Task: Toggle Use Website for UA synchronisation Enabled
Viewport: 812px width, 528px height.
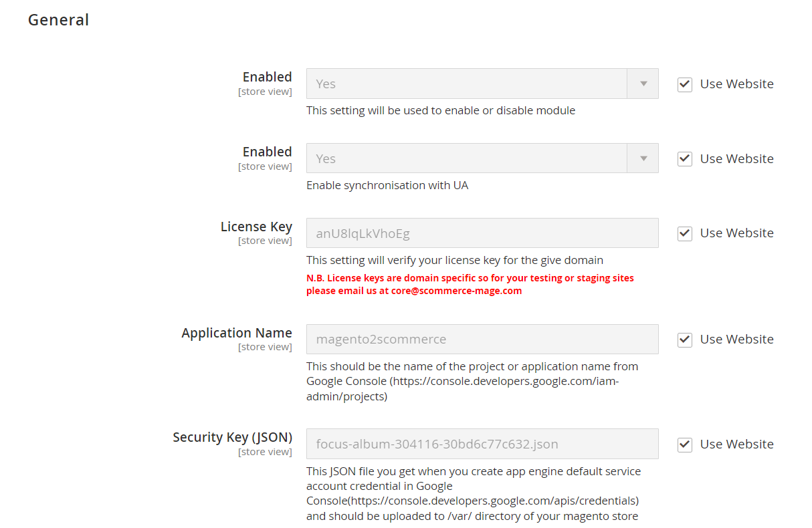Action: 685,159
